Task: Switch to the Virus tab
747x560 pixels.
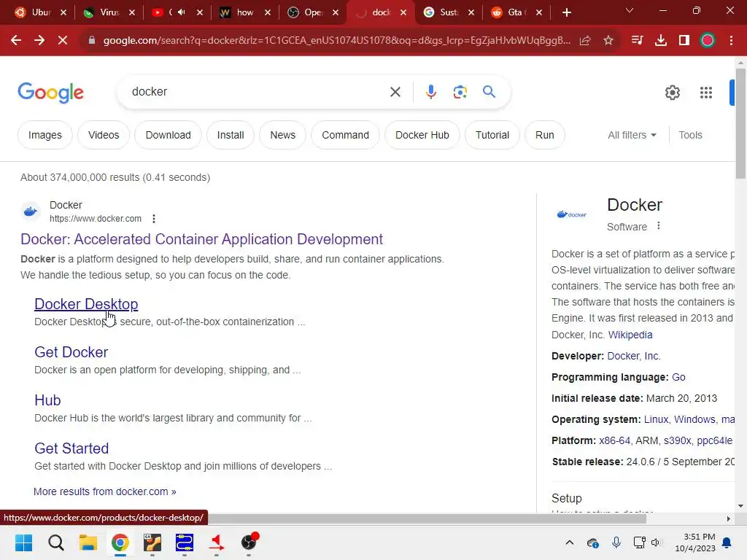Action: 109,12
